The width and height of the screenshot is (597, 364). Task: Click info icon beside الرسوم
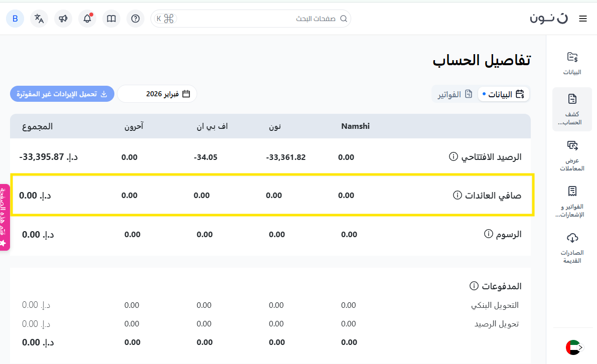click(x=488, y=234)
